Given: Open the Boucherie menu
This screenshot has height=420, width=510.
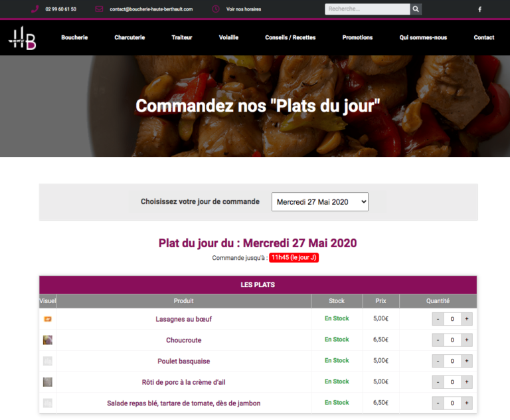Looking at the screenshot, I should pyautogui.click(x=74, y=38).
